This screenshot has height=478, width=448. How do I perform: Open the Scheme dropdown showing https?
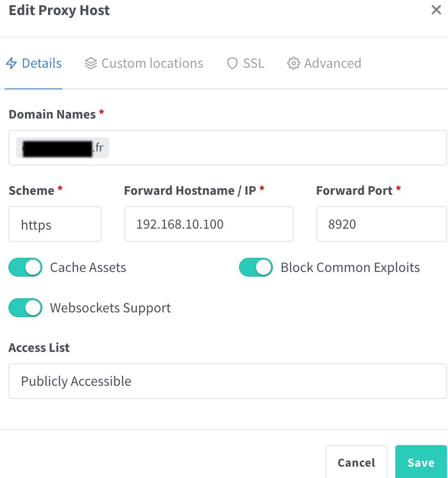point(55,224)
